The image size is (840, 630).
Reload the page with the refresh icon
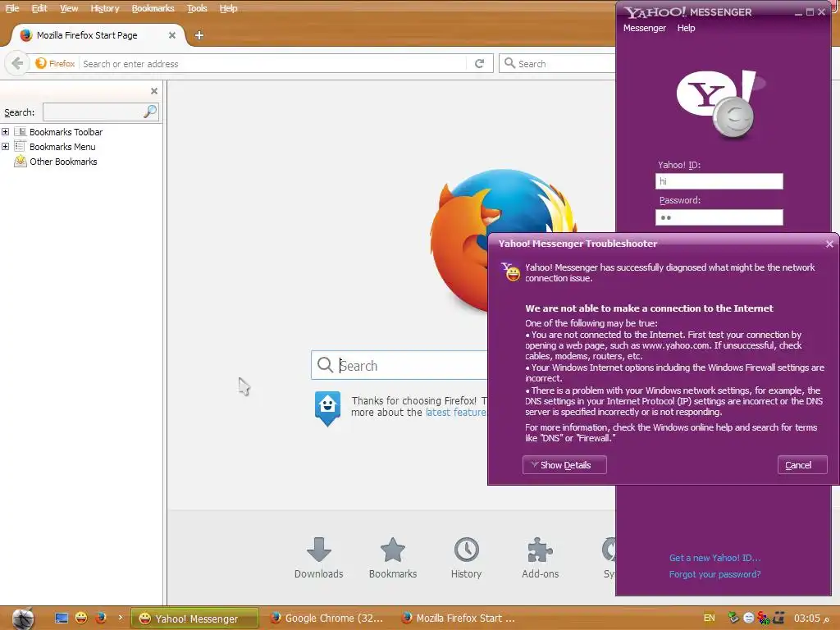coord(479,64)
